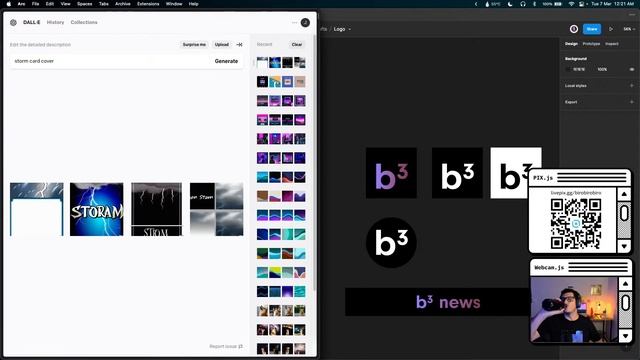Image resolution: width=640 pixels, height=360 pixels.
Task: Click the Do Not Disturb moon icon
Action: [510, 4]
